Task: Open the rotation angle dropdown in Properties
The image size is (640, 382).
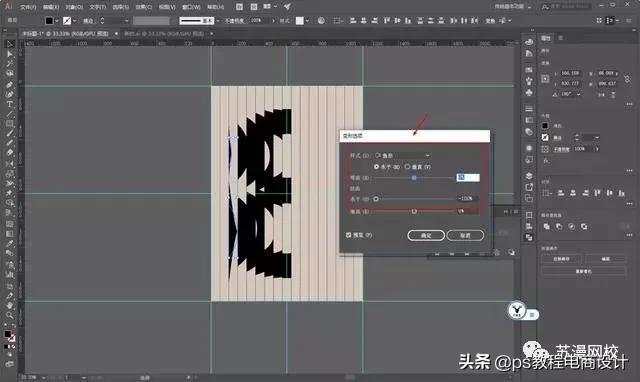Action: tap(578, 94)
